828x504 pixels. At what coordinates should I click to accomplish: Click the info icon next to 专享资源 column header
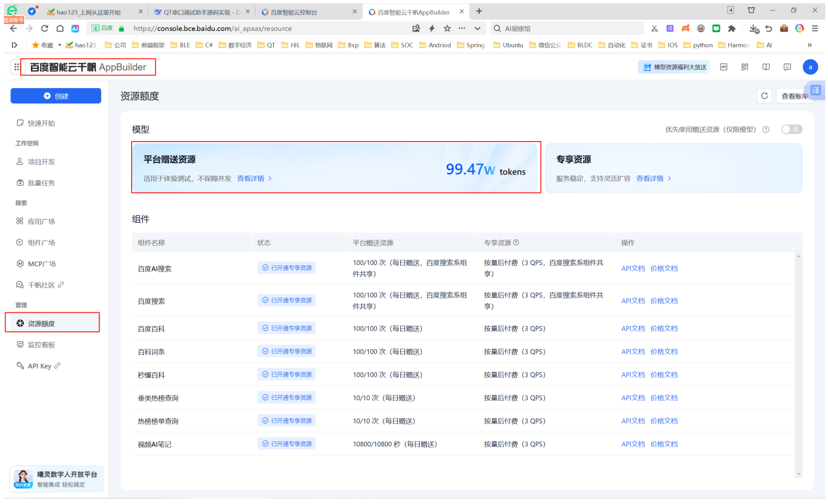(x=516, y=242)
